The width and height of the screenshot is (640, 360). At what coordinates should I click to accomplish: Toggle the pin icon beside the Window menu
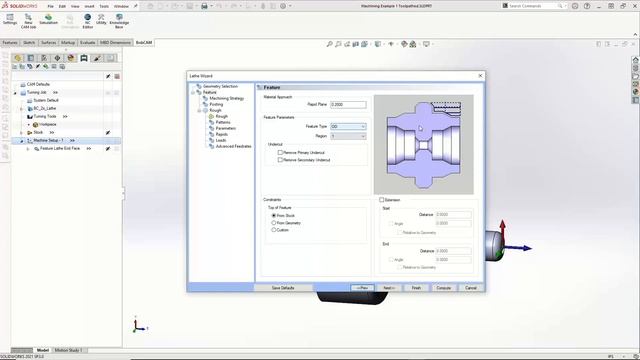coord(136,6)
